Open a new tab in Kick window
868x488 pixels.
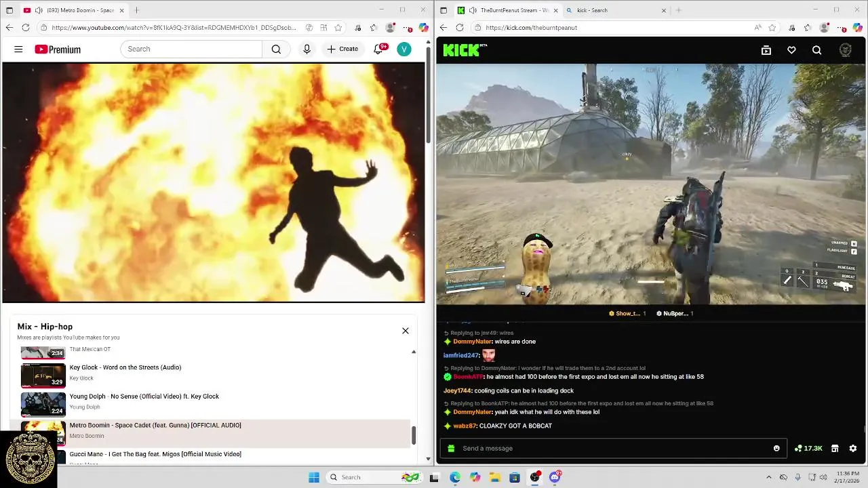(678, 10)
